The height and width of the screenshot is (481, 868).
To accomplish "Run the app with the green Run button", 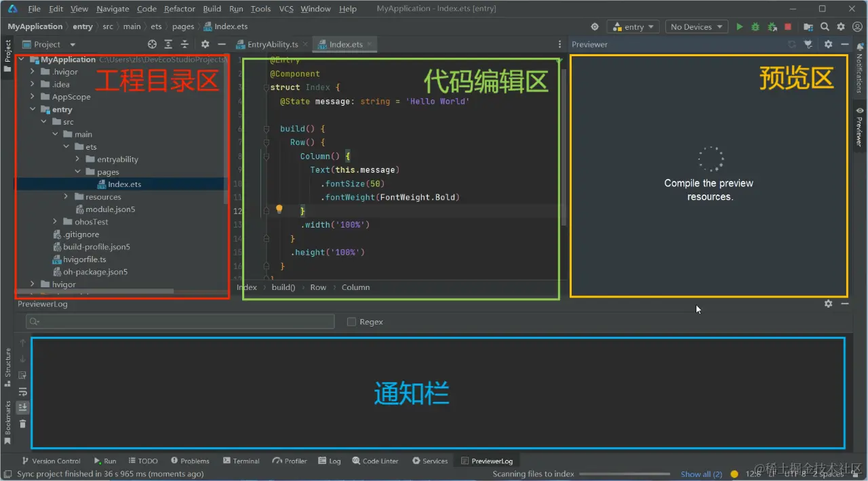I will (x=739, y=26).
